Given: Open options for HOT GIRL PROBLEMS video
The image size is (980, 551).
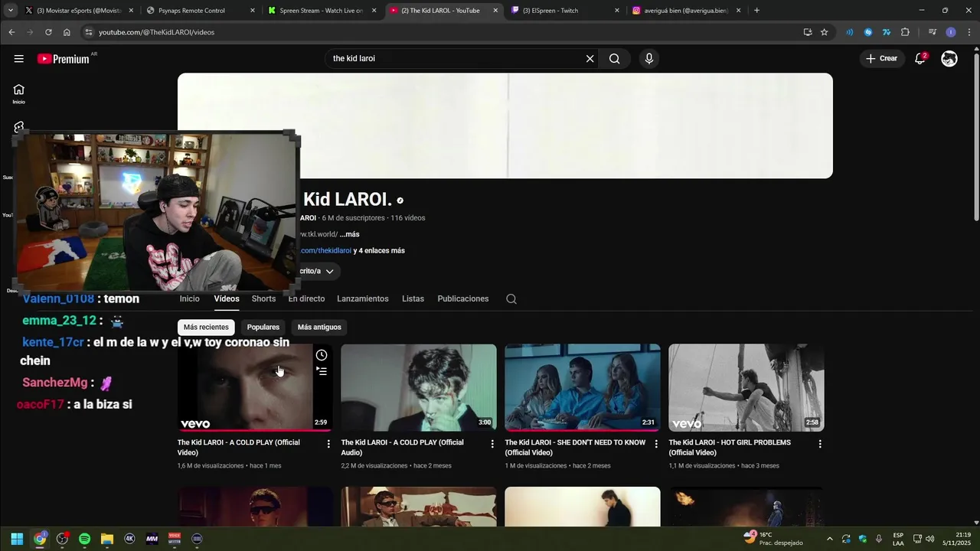Looking at the screenshot, I should tap(820, 444).
